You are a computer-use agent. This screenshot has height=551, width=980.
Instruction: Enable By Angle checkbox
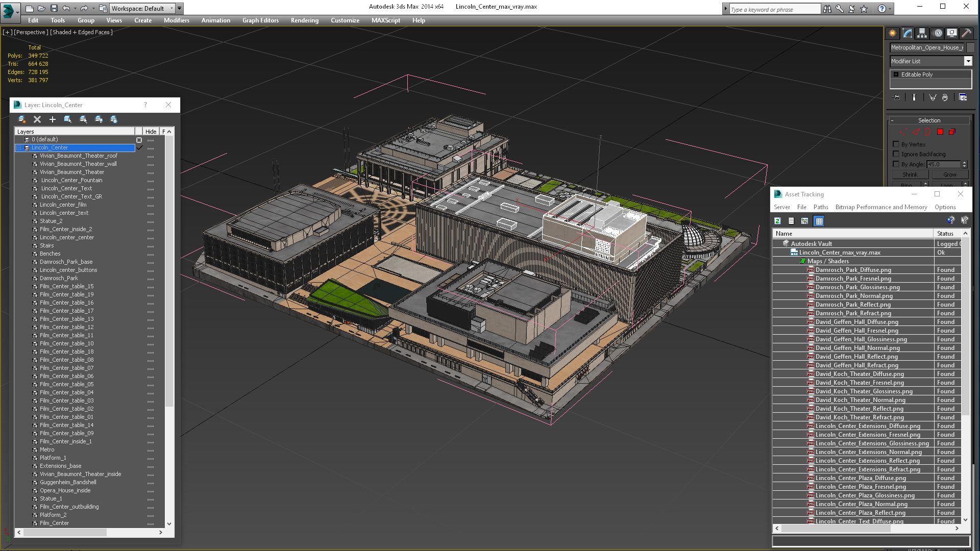point(896,164)
